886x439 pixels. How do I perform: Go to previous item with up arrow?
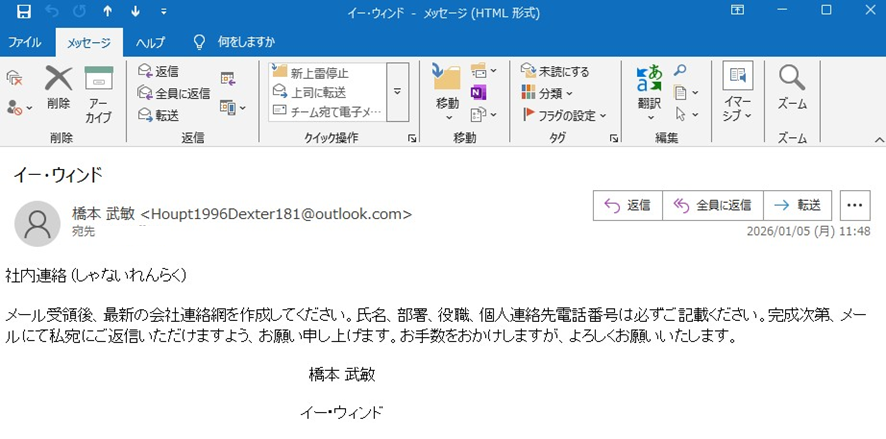(x=107, y=12)
